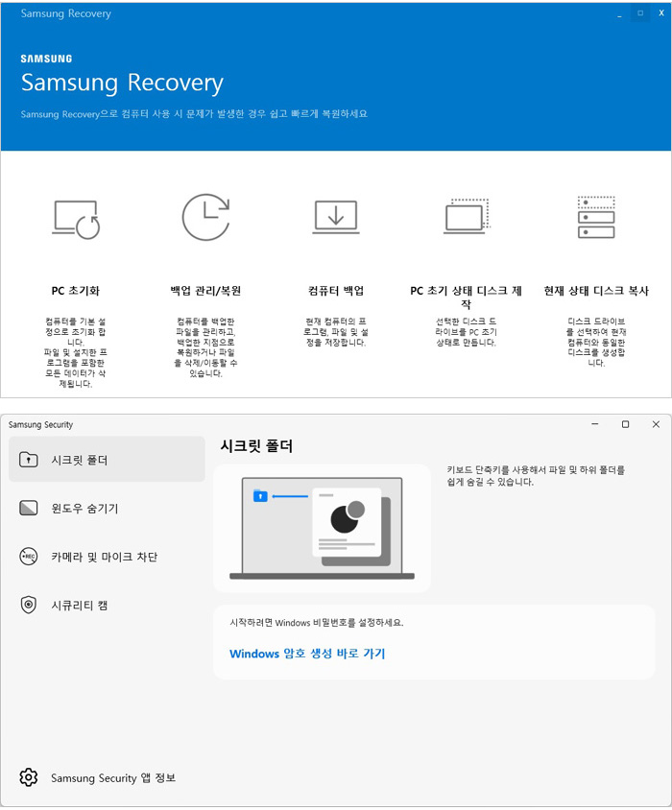Screen dimensions: 672x810
Task: Click the 현재 컴퓨터의 프로그램 description text
Action: [336, 332]
